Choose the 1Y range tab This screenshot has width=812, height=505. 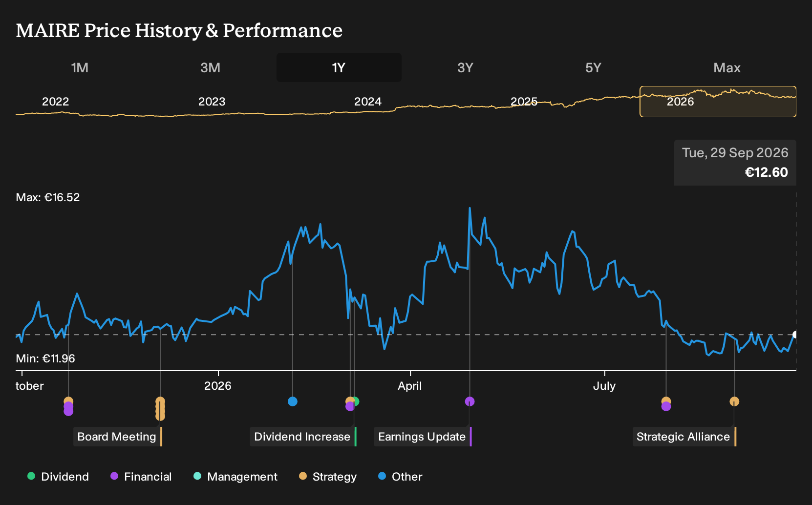tap(339, 67)
